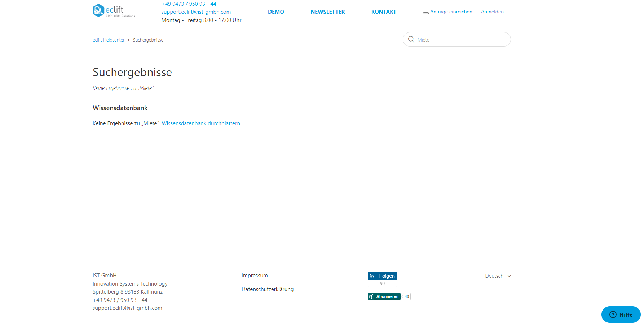The width and height of the screenshot is (644, 325).
Task: Open the KONTAKT page
Action: pos(384,12)
